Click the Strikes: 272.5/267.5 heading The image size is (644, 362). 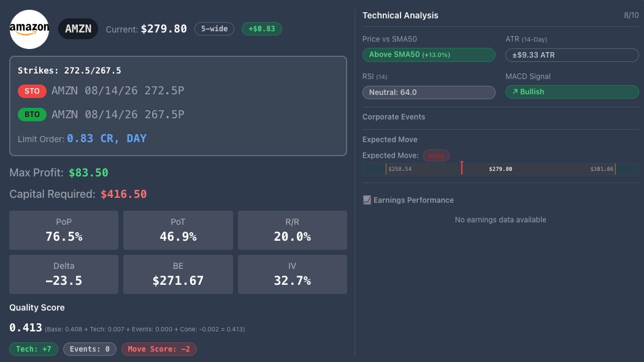coord(69,70)
